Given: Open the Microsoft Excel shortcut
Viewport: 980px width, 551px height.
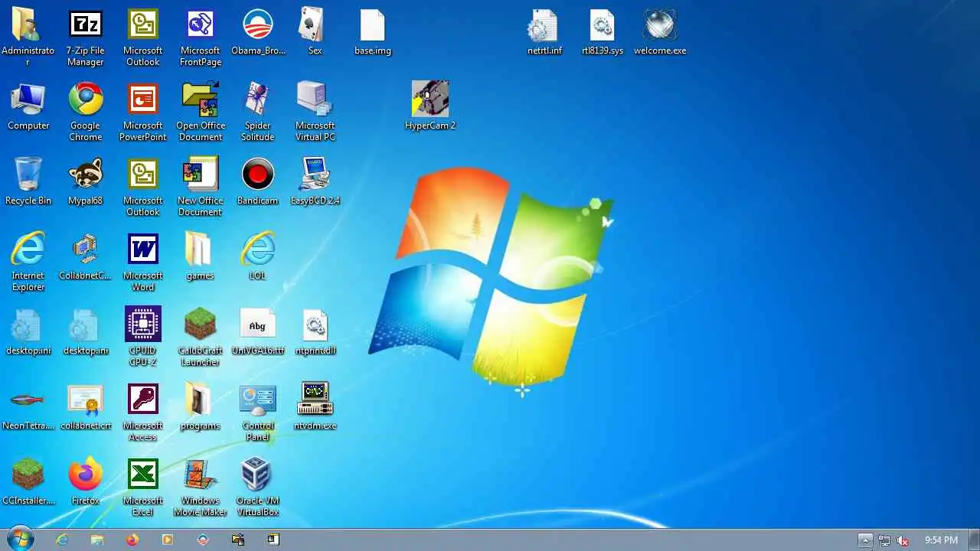Looking at the screenshot, I should tap(142, 487).
